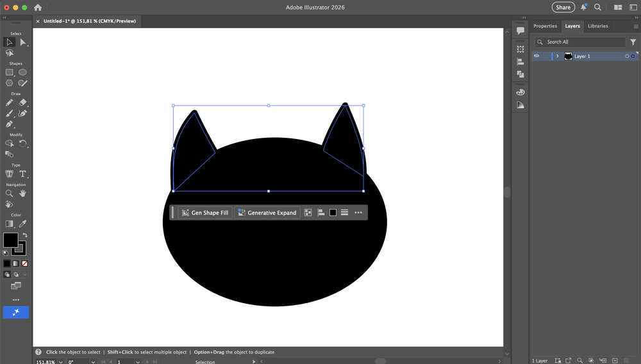Open Edit Toolbar three dots
641x364 pixels.
pyautogui.click(x=16, y=300)
